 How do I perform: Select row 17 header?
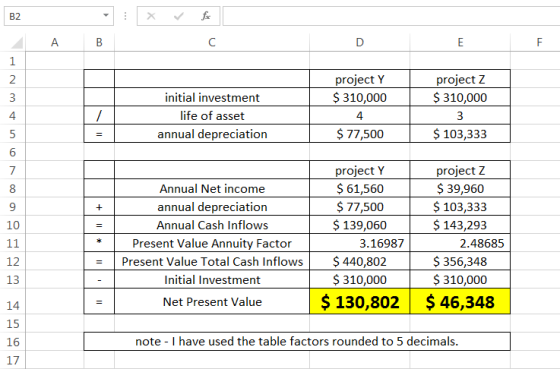pos(12,360)
